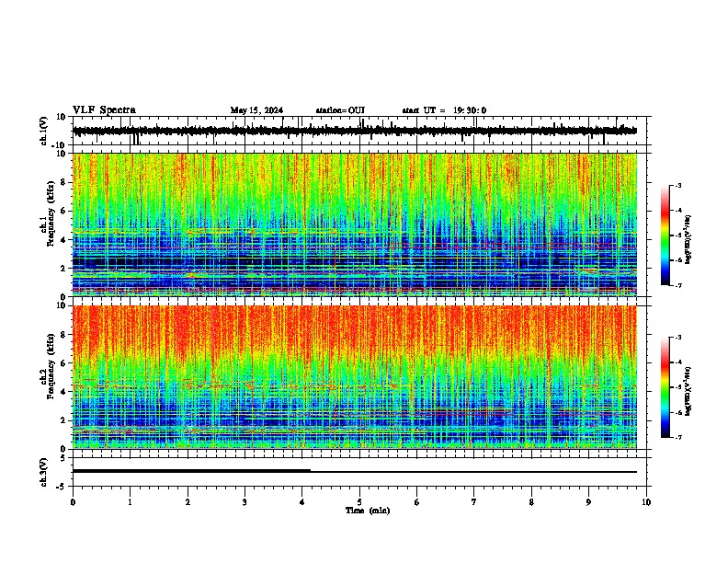Click the time axis tick label "8"
Screen dimensions: 728x563
(x=531, y=502)
